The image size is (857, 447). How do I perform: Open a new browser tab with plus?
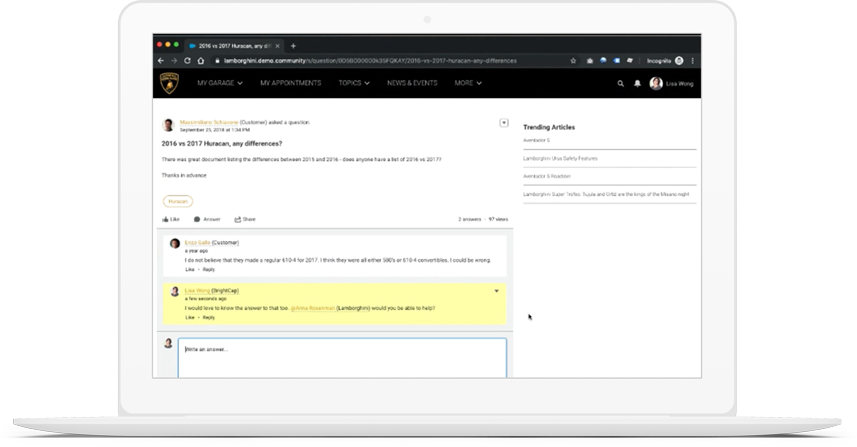point(293,46)
